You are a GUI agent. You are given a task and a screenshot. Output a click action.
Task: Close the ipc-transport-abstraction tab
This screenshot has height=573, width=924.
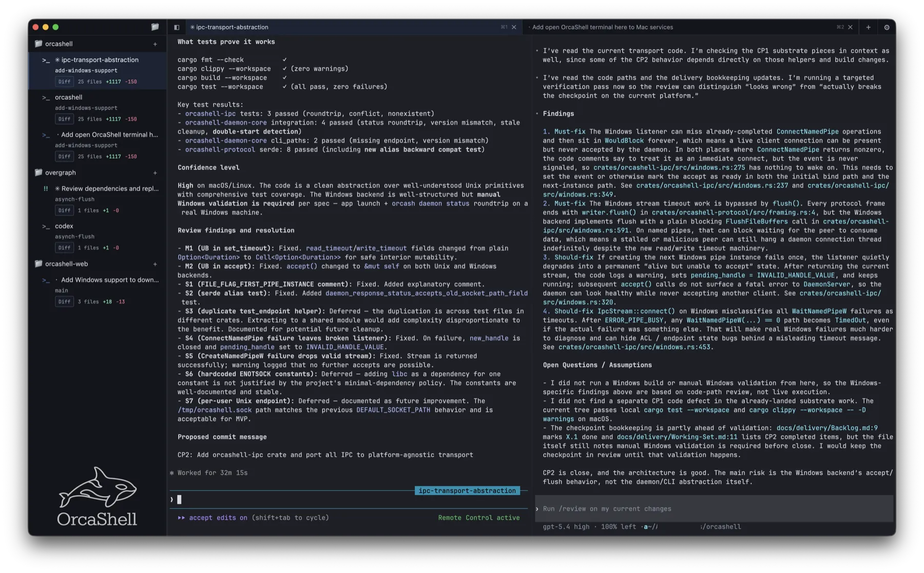point(514,27)
